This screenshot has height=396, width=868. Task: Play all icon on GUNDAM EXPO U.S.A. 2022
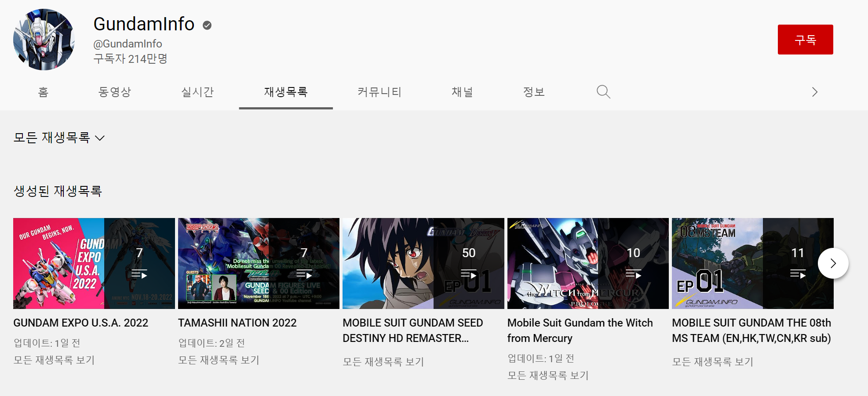[x=139, y=274]
